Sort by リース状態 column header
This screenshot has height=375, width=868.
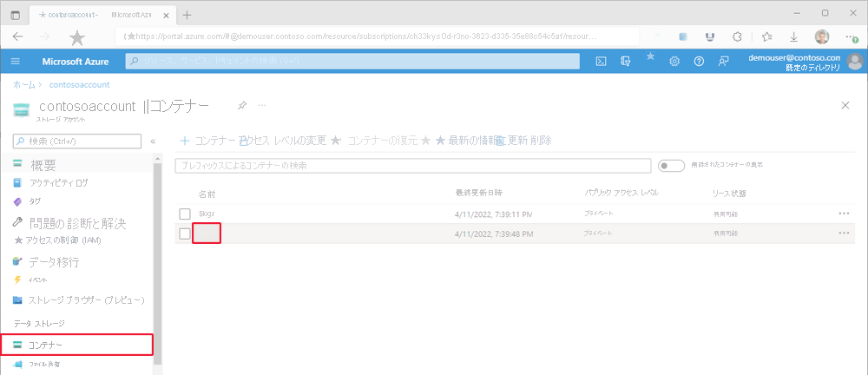(729, 194)
